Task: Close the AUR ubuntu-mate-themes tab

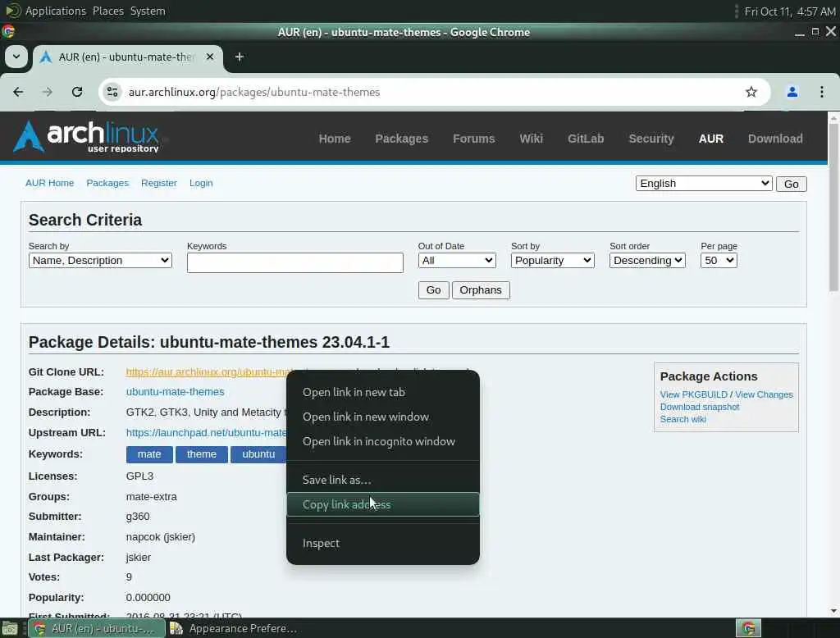Action: point(210,57)
